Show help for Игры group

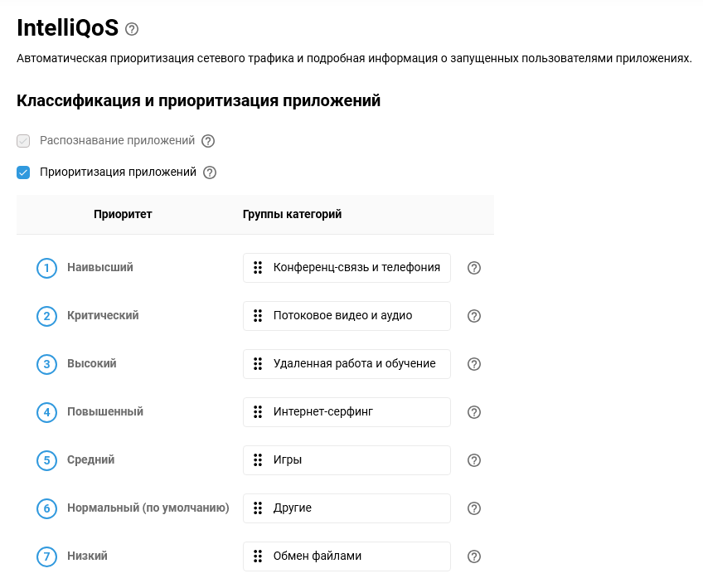pos(474,460)
